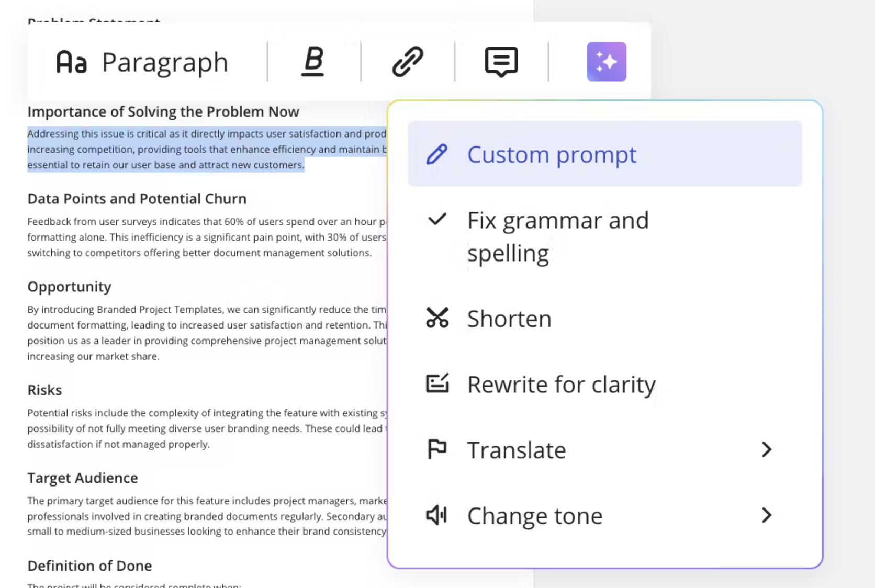
Task: Select Custom prompt from the AI menu
Action: click(552, 154)
